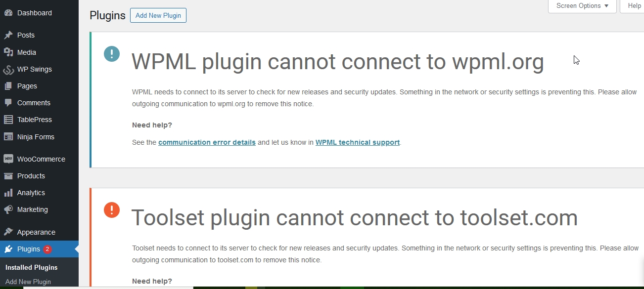Click the Posts pushpin icon

click(x=8, y=35)
